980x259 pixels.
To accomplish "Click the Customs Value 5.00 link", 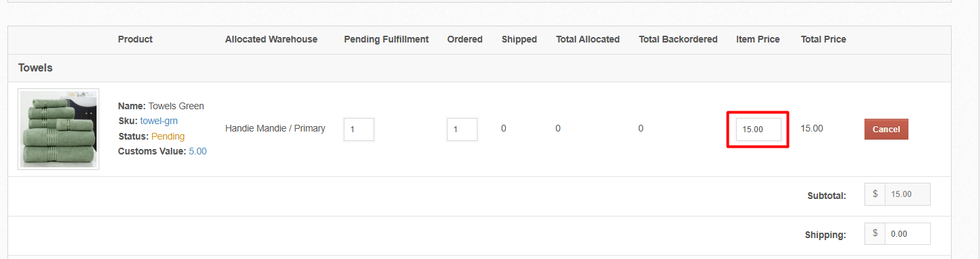I will 198,151.
